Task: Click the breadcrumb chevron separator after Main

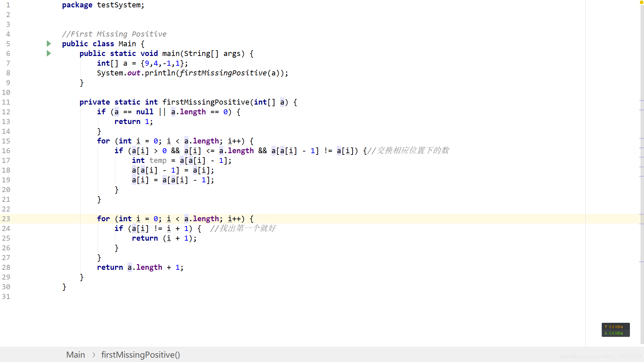Action: click(94, 355)
